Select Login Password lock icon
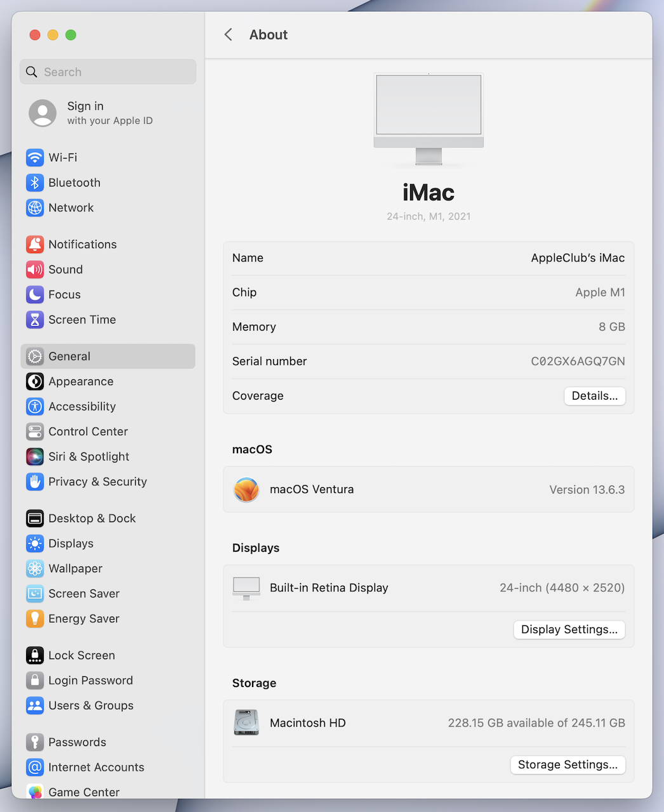This screenshot has width=664, height=812. pyautogui.click(x=35, y=681)
